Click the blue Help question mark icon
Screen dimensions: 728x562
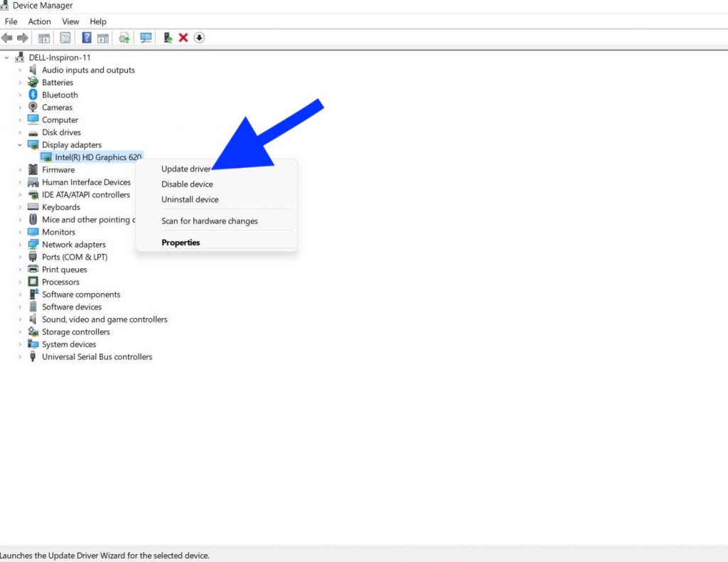[87, 38]
